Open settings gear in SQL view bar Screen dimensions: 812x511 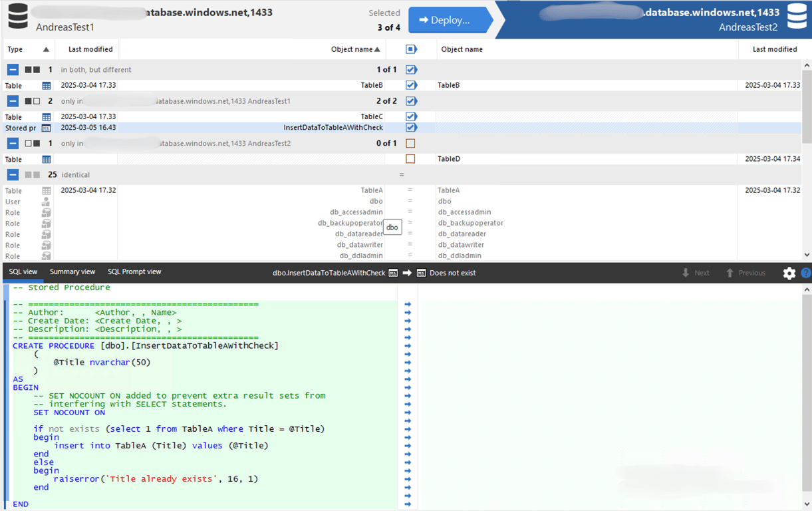[789, 273]
